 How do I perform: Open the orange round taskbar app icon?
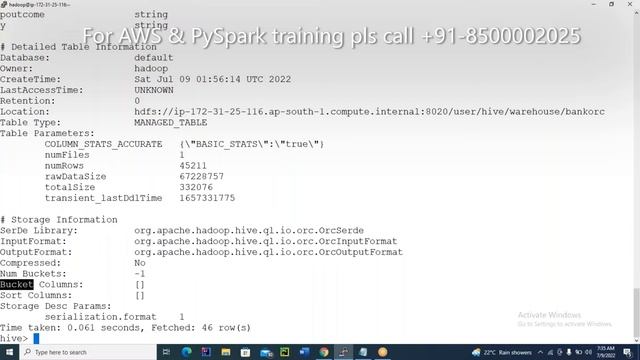pos(382,352)
